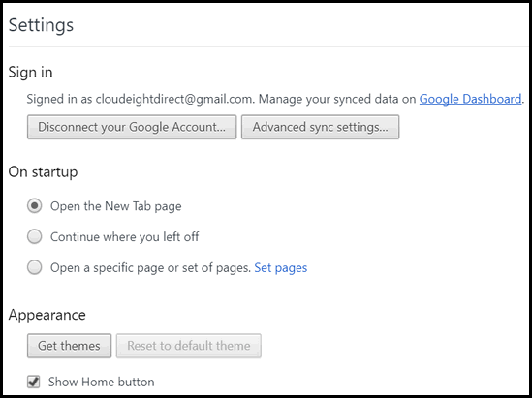532x398 pixels.
Task: Click the Set pages link
Action: pyautogui.click(x=281, y=268)
